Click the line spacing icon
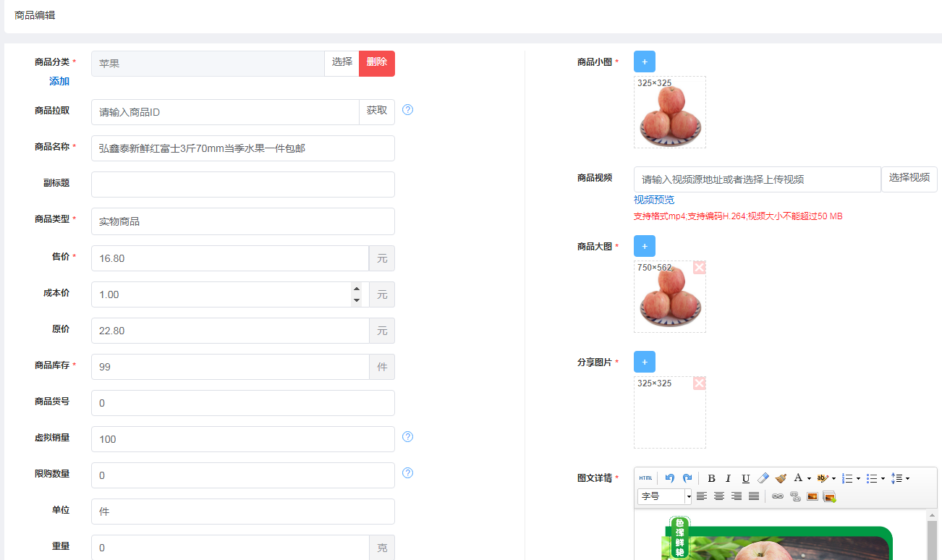Image resolution: width=942 pixels, height=560 pixels. pos(896,478)
